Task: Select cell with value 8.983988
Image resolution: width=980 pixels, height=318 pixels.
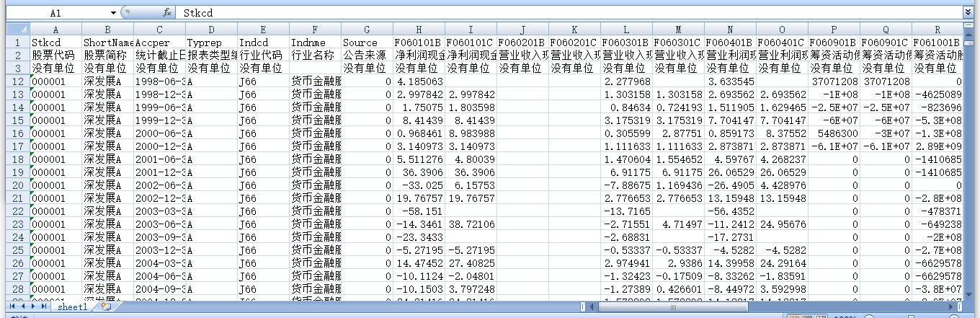Action: (471, 133)
